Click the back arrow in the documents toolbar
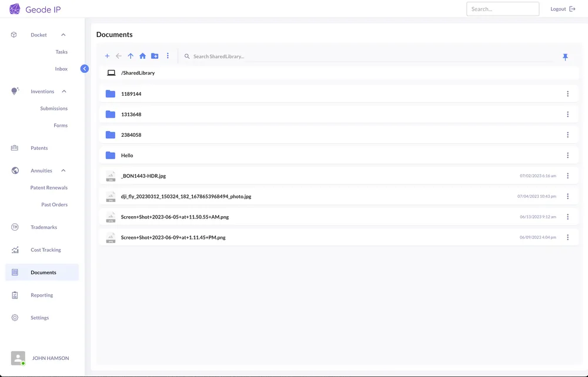Viewport: 588px width, 377px height. 119,56
